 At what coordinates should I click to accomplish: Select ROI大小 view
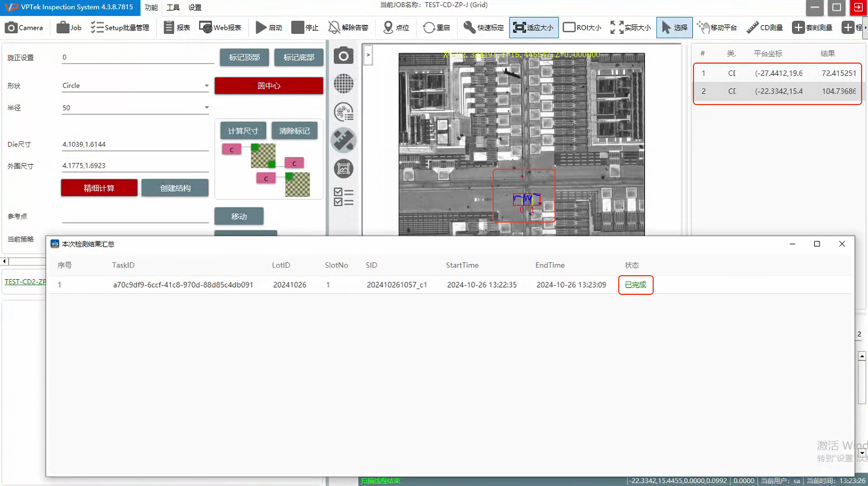coord(582,27)
